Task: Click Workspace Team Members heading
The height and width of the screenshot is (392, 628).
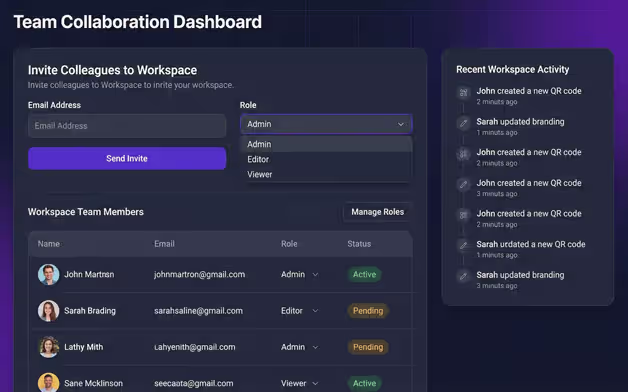Action: click(86, 212)
